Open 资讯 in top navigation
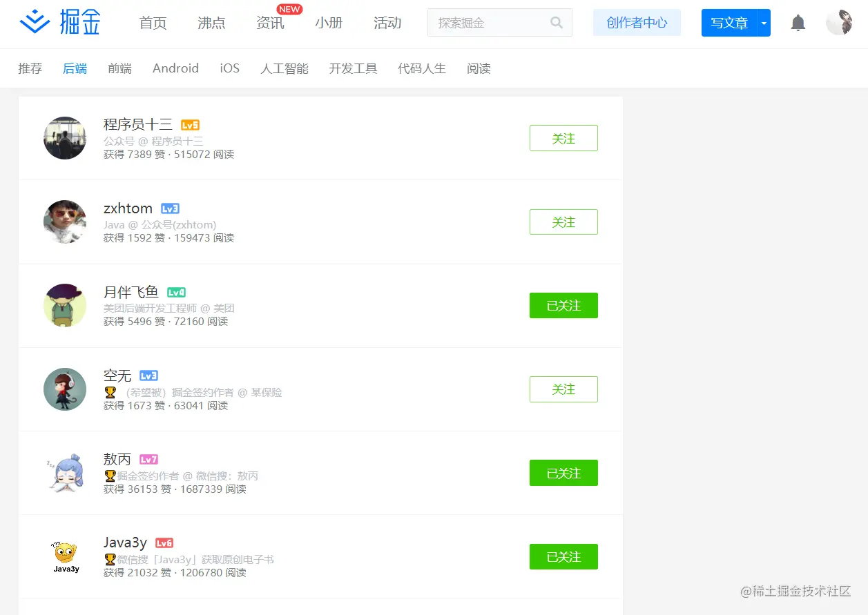868x615 pixels. pyautogui.click(x=270, y=23)
